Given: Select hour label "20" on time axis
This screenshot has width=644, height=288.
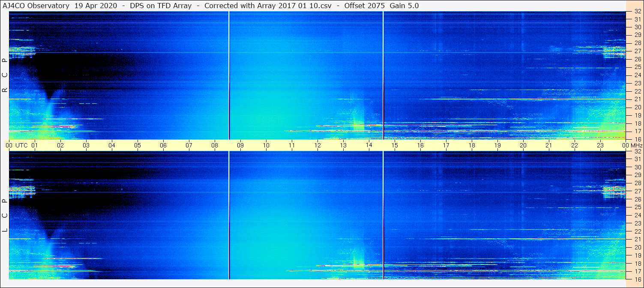Looking at the screenshot, I should coord(523,145).
